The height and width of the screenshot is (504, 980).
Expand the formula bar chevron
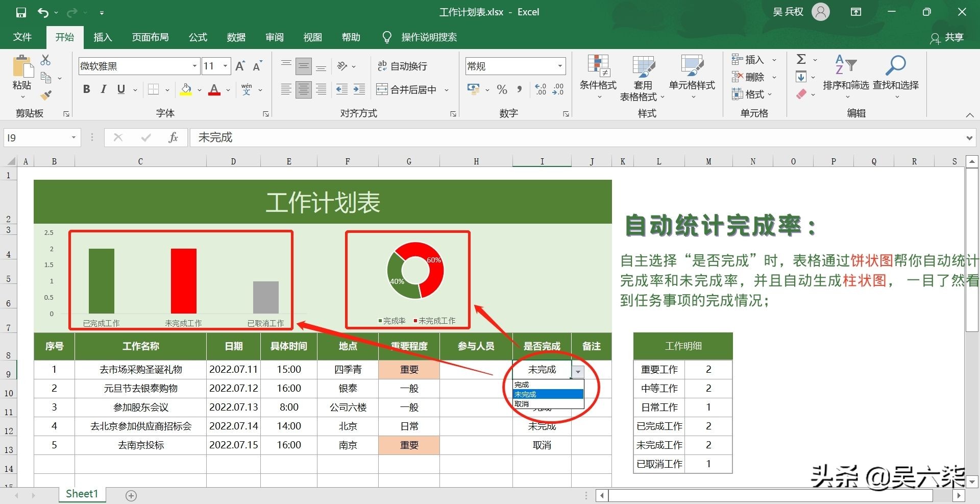(x=969, y=138)
